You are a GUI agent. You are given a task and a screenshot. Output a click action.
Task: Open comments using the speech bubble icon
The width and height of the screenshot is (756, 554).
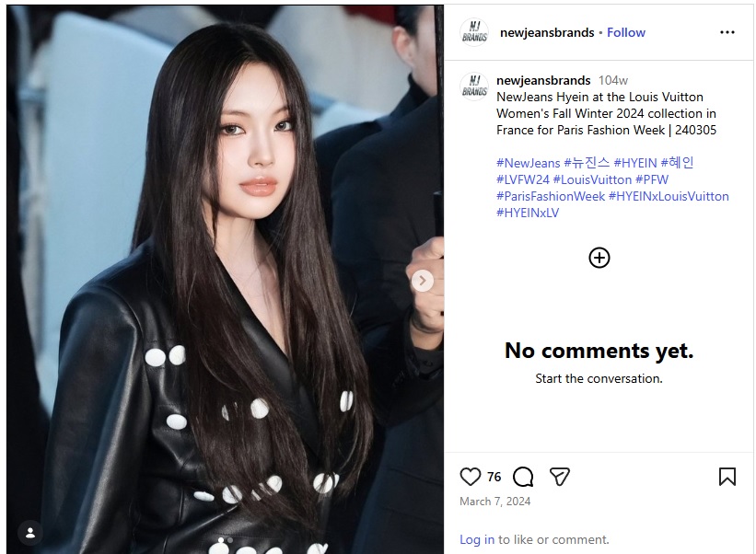[x=523, y=477]
